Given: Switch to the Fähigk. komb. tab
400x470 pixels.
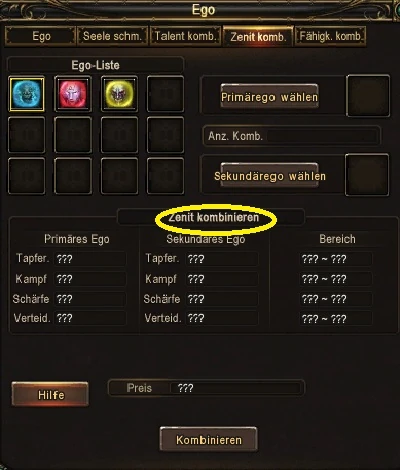Looking at the screenshot, I should 331,36.
